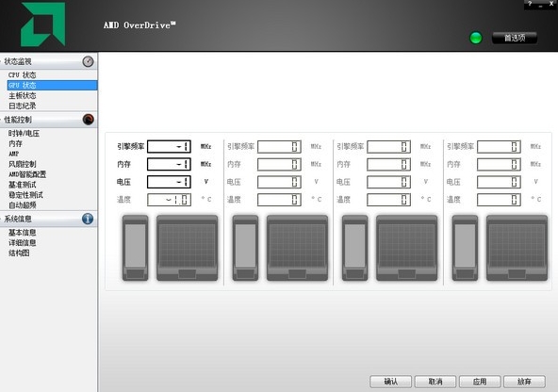Click first GPU narrow level gauge
The height and width of the screenshot is (392, 558).
click(135, 248)
